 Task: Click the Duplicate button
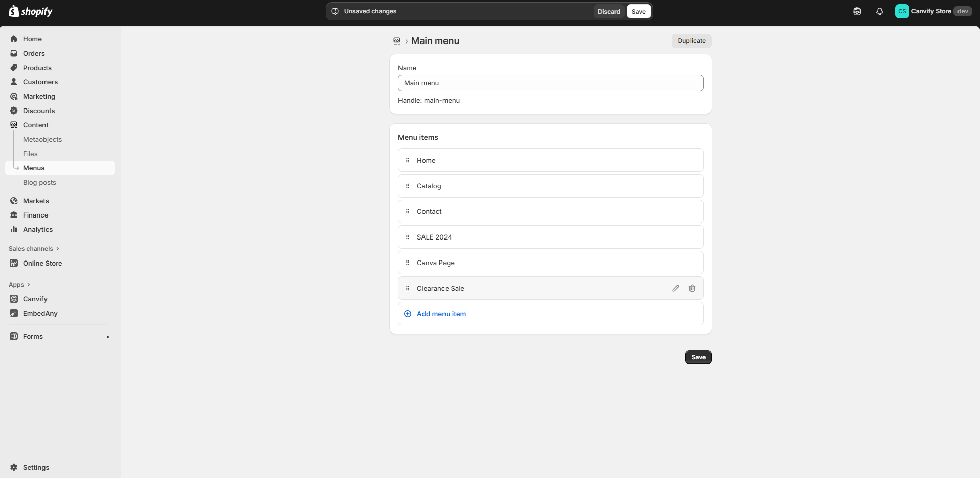click(692, 41)
